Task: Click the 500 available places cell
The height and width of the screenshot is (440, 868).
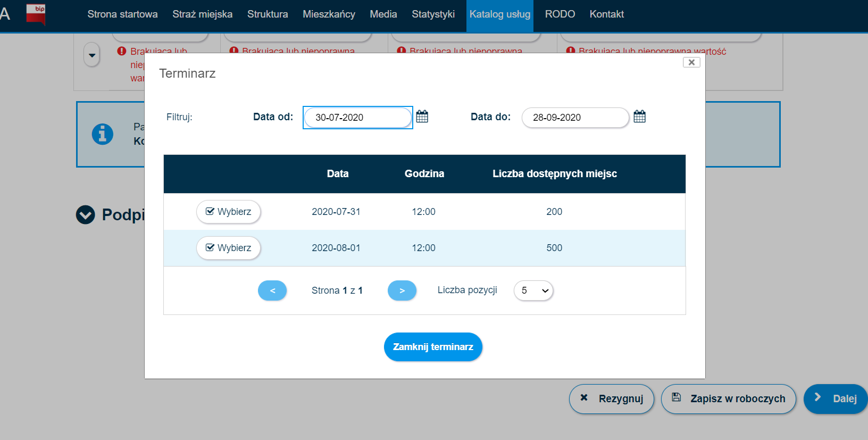Action: coord(554,248)
